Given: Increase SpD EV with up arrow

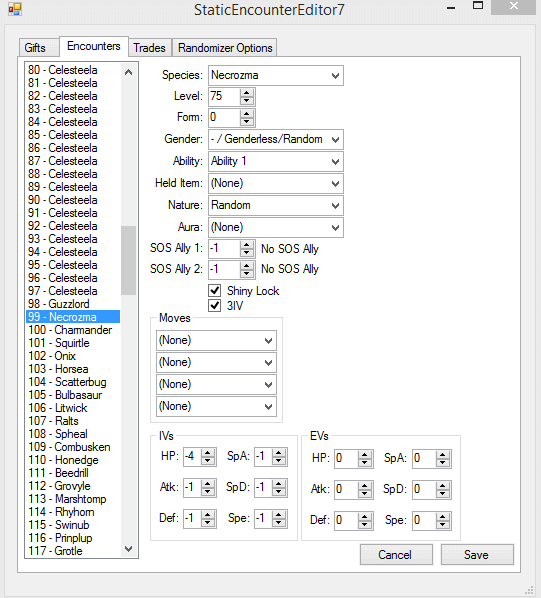Looking at the screenshot, I should click(443, 486).
